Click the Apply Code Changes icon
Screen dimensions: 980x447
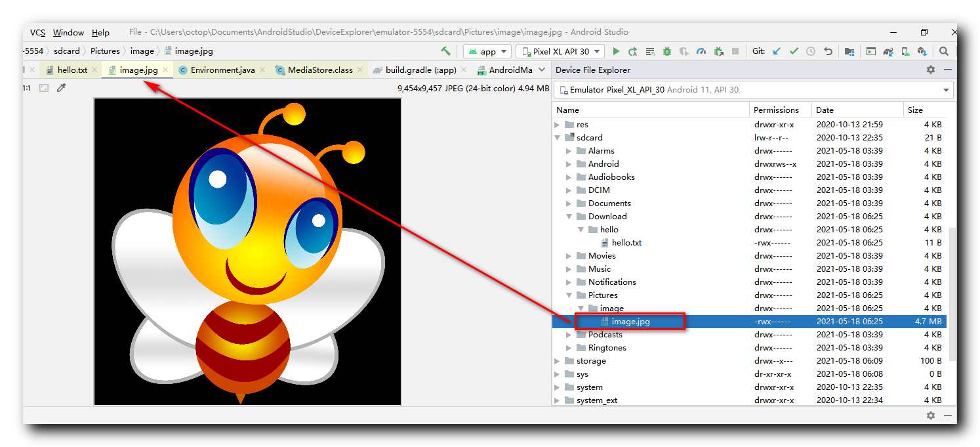[x=650, y=51]
